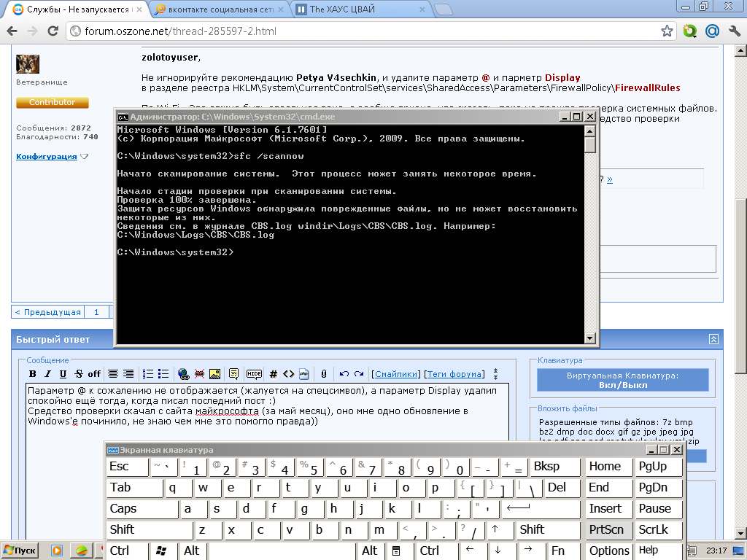Image resolution: width=747 pixels, height=560 pixels.
Task: Open a new browser tab
Action: pyautogui.click(x=444, y=9)
